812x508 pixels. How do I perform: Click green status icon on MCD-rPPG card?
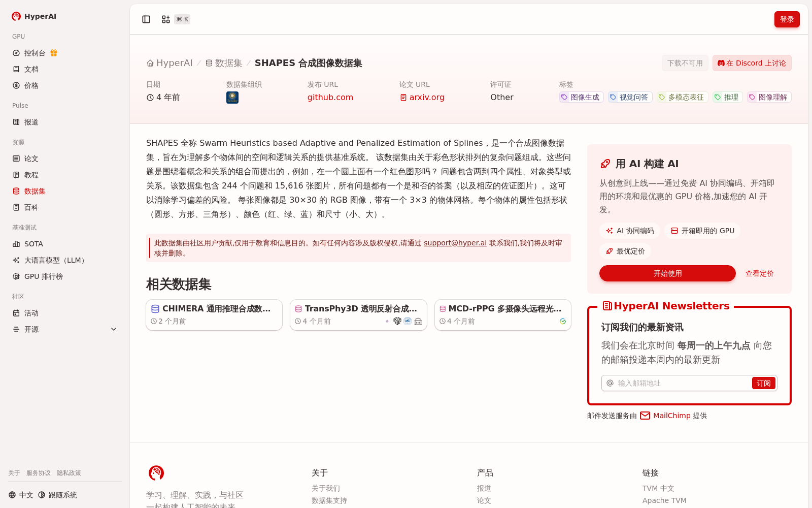pos(563,321)
